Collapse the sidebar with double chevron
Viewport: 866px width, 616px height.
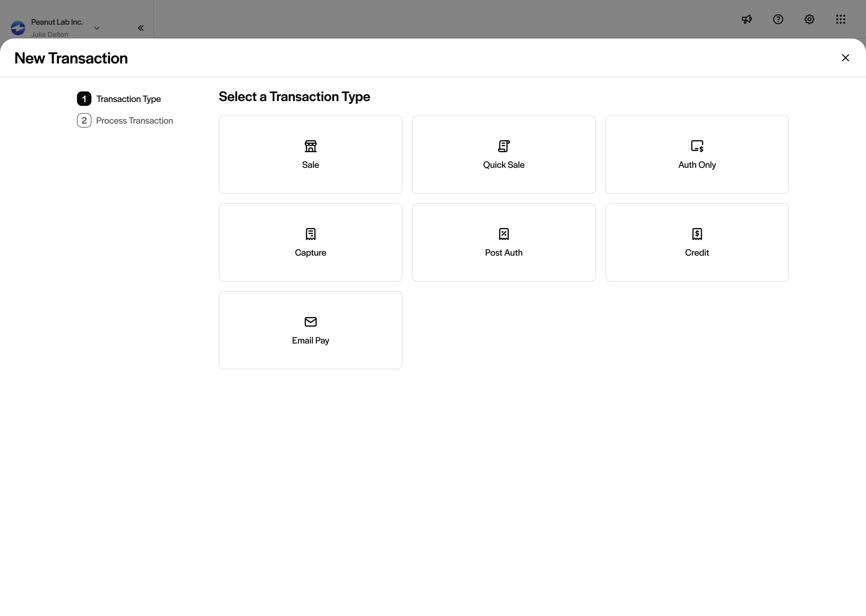(x=141, y=28)
